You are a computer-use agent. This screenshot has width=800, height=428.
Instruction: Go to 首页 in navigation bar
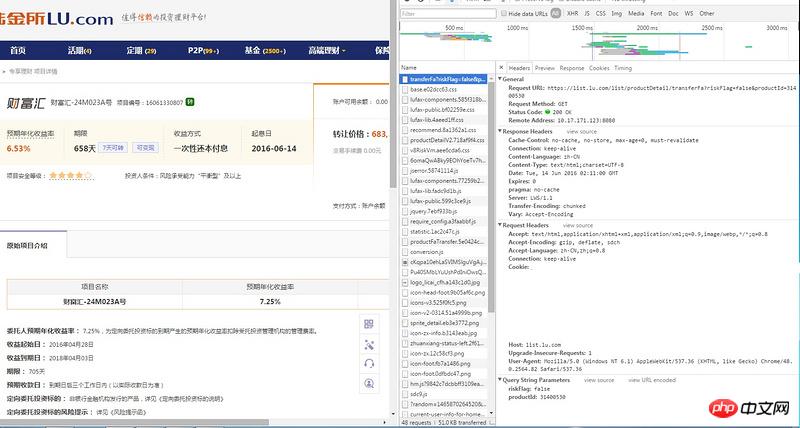18,51
